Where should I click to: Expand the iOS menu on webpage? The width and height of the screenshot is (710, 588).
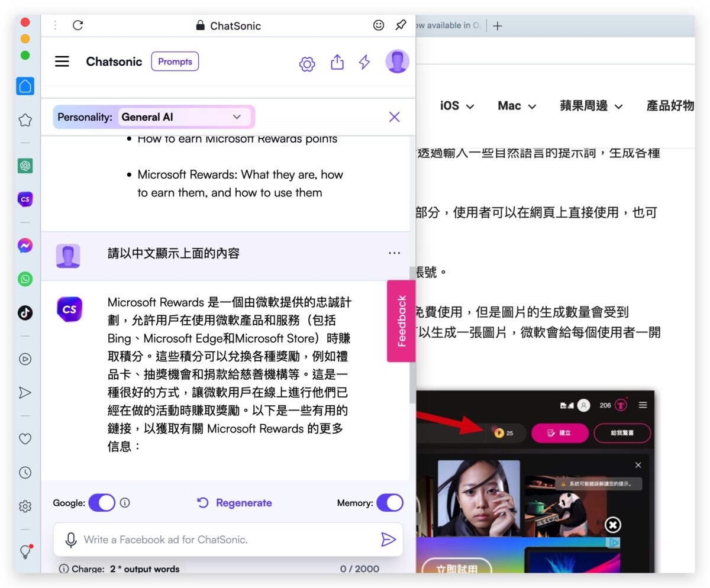[457, 106]
